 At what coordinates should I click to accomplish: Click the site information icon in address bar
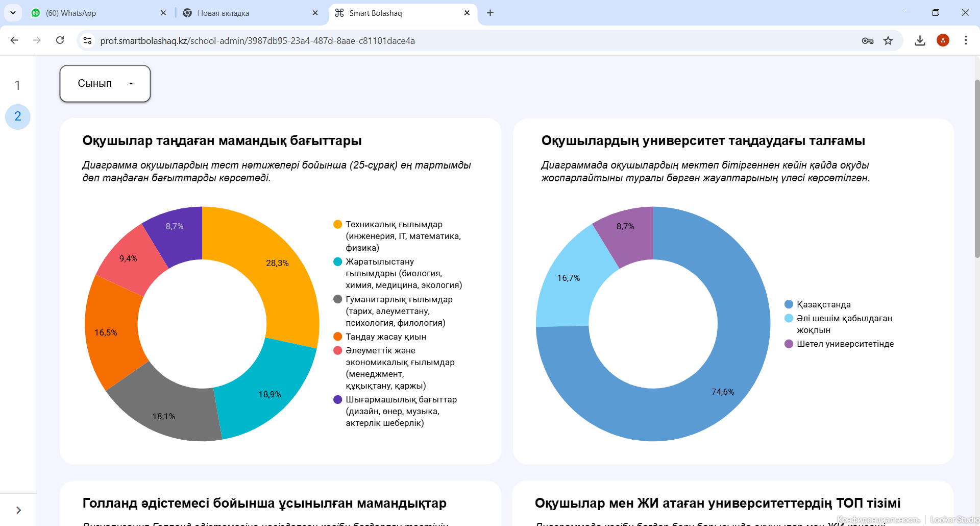(x=88, y=40)
